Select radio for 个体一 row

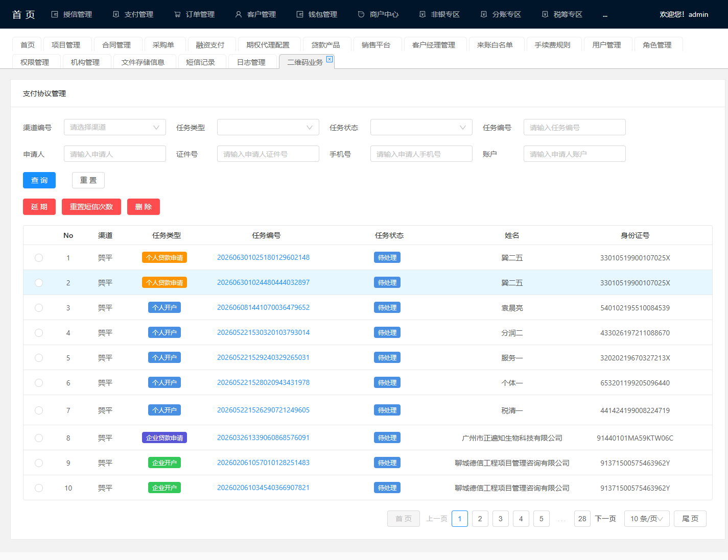click(x=39, y=383)
